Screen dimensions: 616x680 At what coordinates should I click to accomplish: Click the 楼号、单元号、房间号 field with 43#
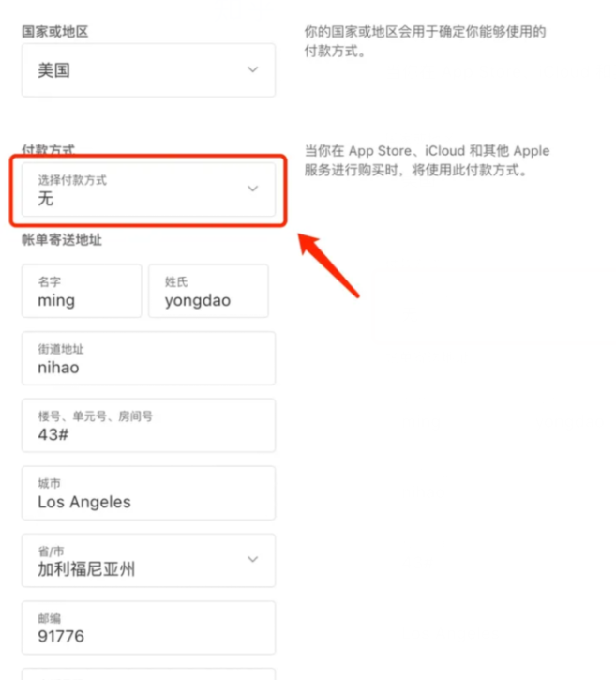coord(148,426)
